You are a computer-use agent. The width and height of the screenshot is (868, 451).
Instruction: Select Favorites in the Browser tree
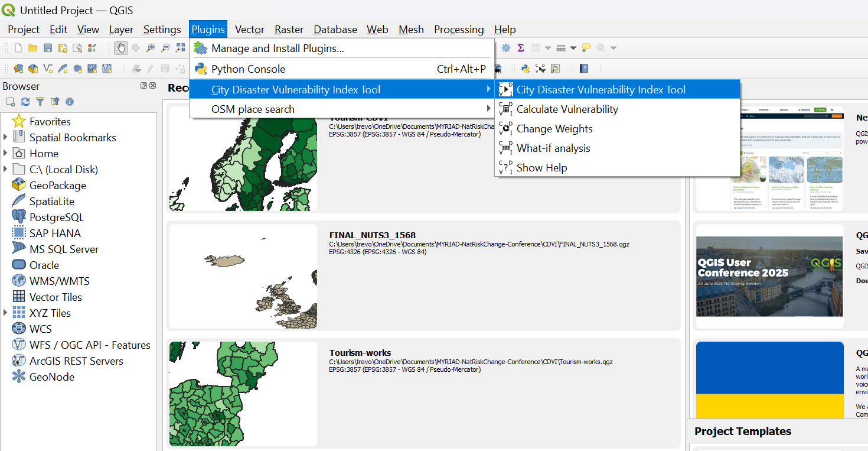pos(50,121)
